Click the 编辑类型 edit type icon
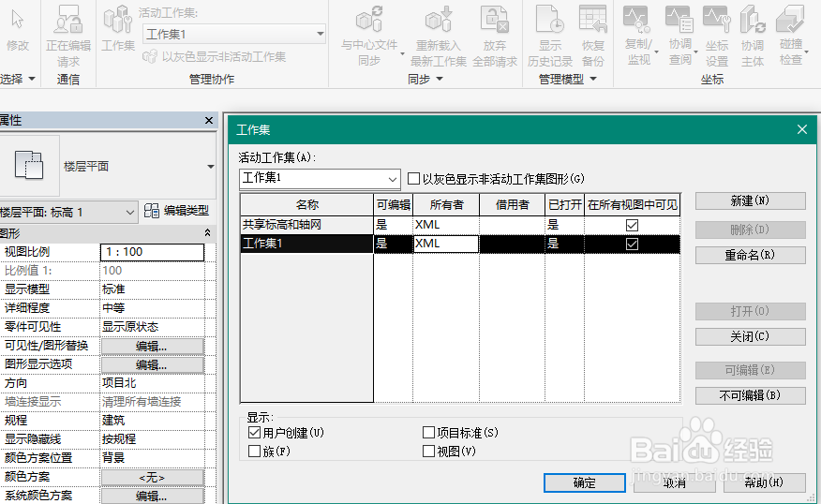 [x=152, y=211]
